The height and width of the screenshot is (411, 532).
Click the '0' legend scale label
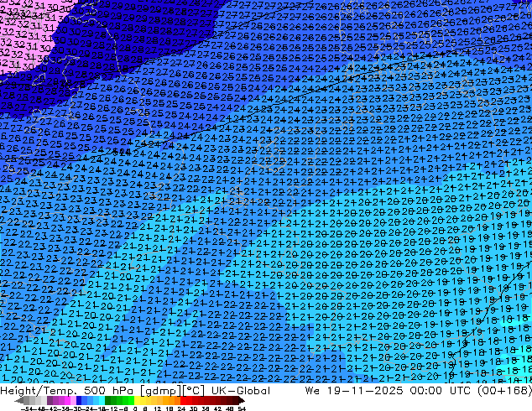[135, 409]
